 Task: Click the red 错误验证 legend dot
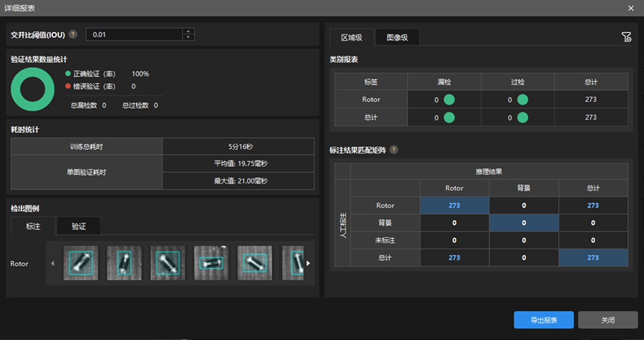pos(68,86)
